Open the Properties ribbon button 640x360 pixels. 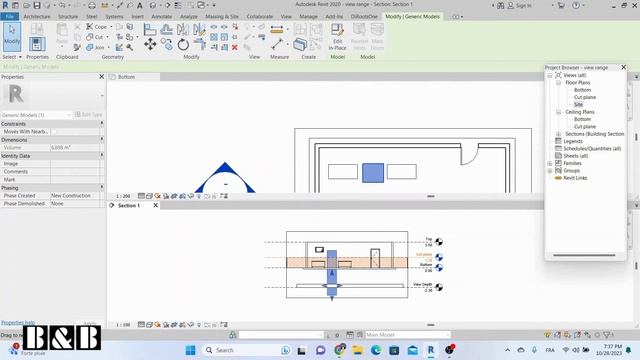coord(37,44)
